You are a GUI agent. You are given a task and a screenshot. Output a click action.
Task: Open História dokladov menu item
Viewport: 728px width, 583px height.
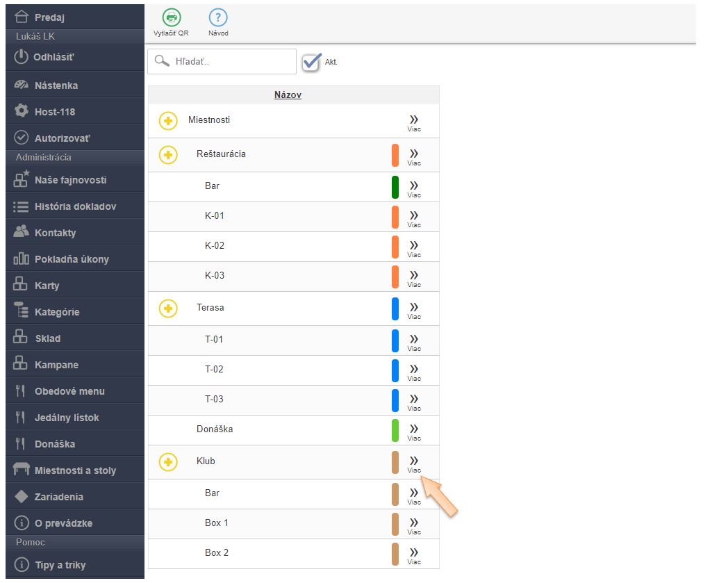coord(75,206)
